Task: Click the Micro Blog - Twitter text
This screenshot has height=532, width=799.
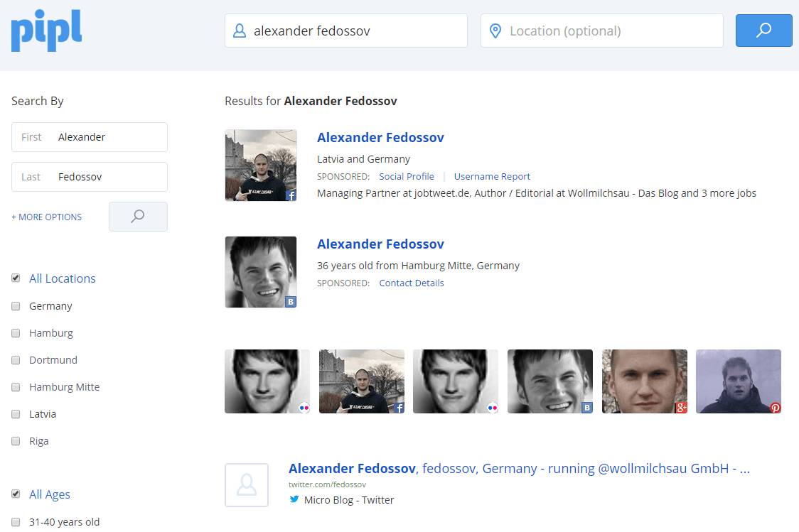Action: click(x=349, y=500)
